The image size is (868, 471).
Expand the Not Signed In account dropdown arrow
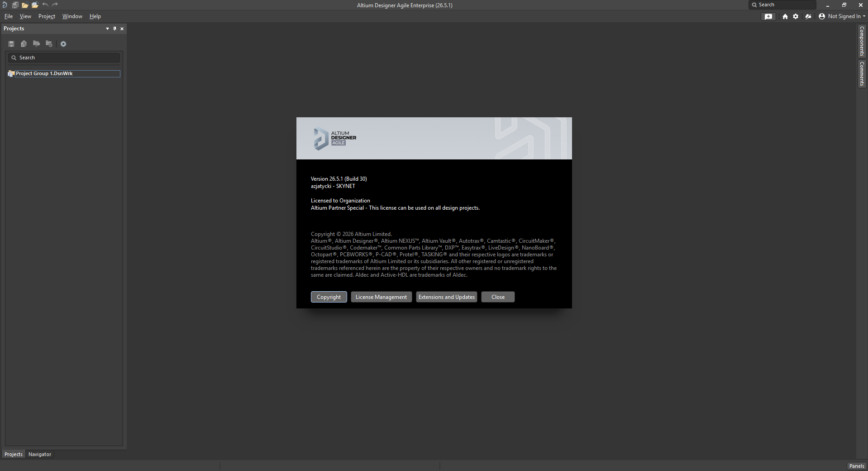[x=864, y=16]
